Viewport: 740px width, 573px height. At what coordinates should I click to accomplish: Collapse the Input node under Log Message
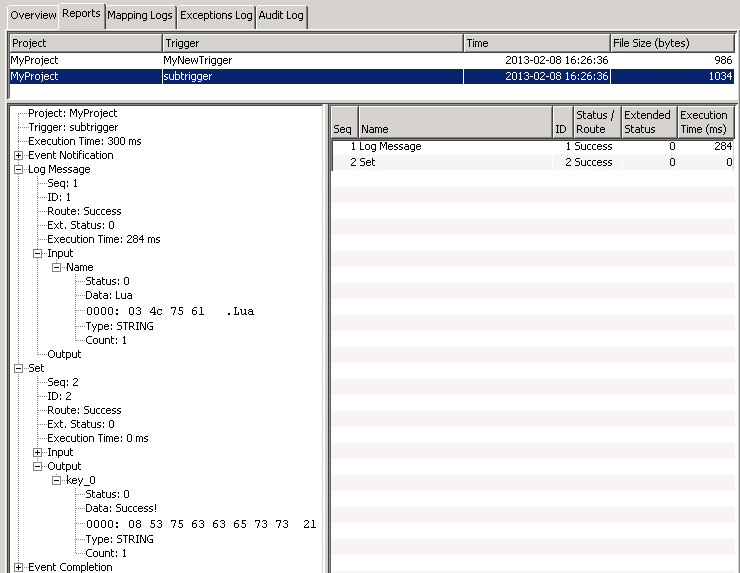[38, 253]
